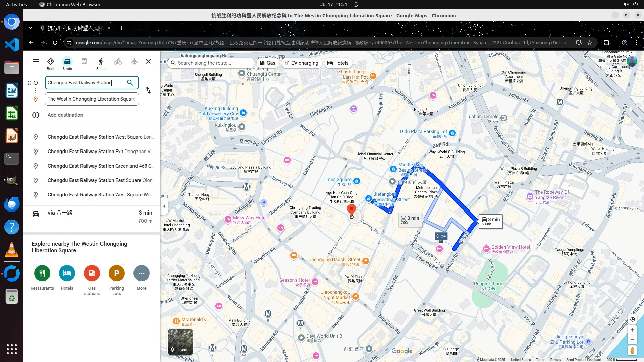Open the Google Maps hamburger menu
Image resolution: width=644 pixels, height=362 pixels.
(x=36, y=61)
